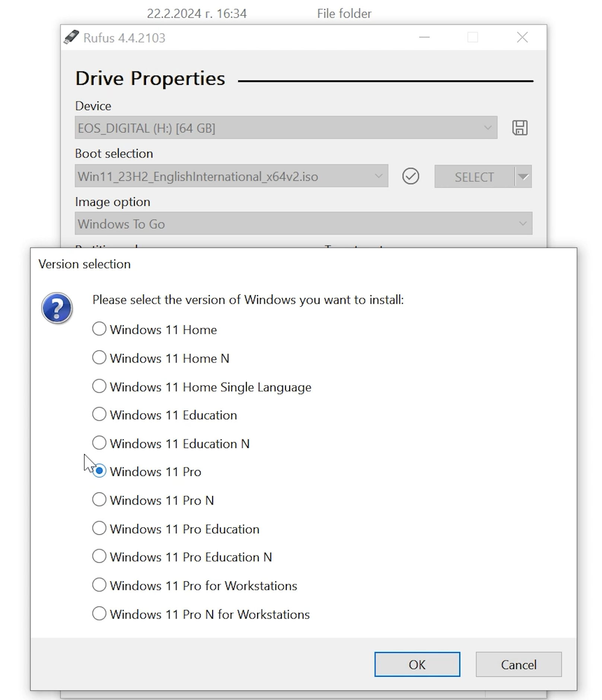Confirm version with OK button
Image resolution: width=602 pixels, height=700 pixels.
click(417, 665)
